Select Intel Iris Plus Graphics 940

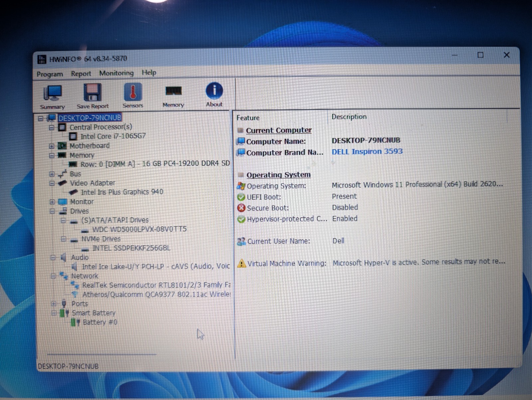122,192
